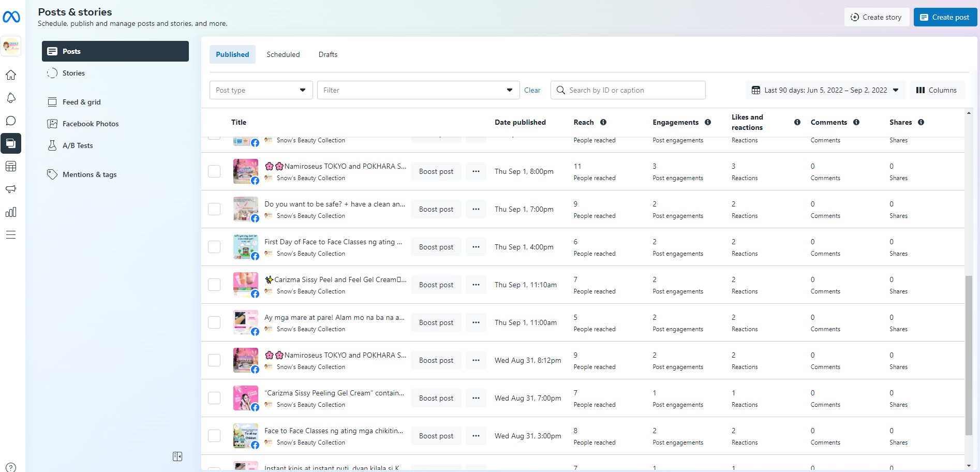
Task: Open All tools hamburger menu
Action: point(11,234)
